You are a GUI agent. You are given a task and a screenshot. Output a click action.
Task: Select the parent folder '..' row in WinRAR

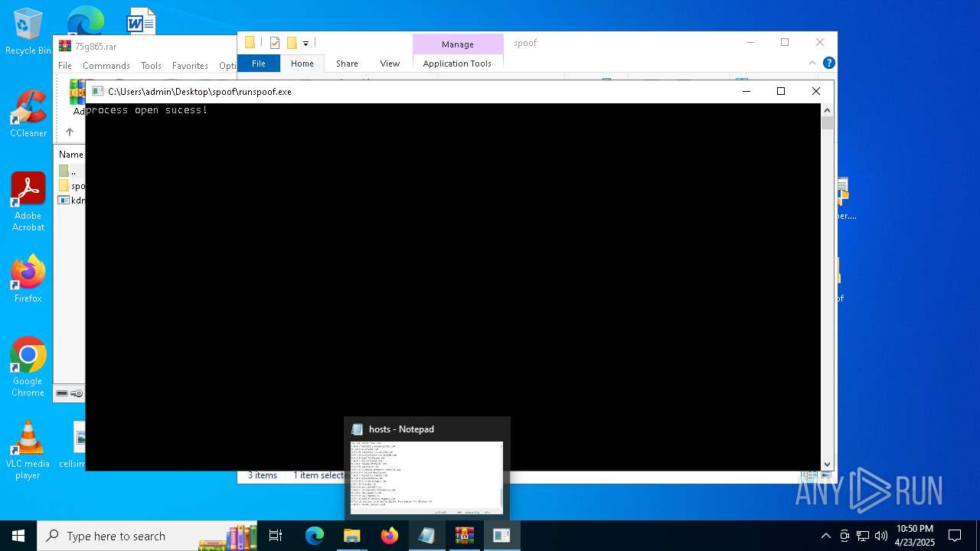coord(71,171)
